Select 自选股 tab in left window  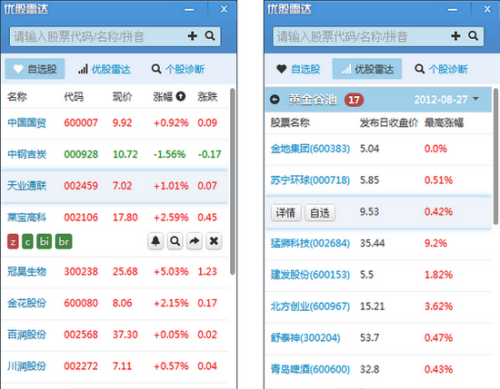click(x=35, y=69)
